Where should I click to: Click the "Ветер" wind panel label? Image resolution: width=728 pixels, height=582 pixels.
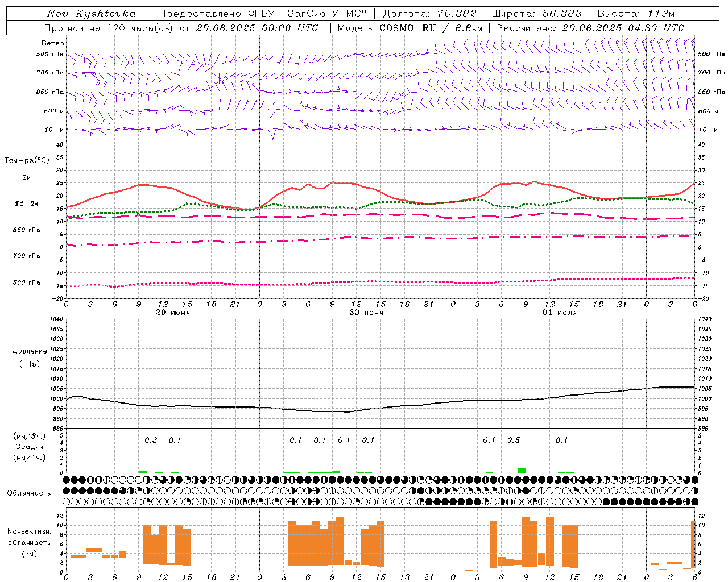[53, 43]
